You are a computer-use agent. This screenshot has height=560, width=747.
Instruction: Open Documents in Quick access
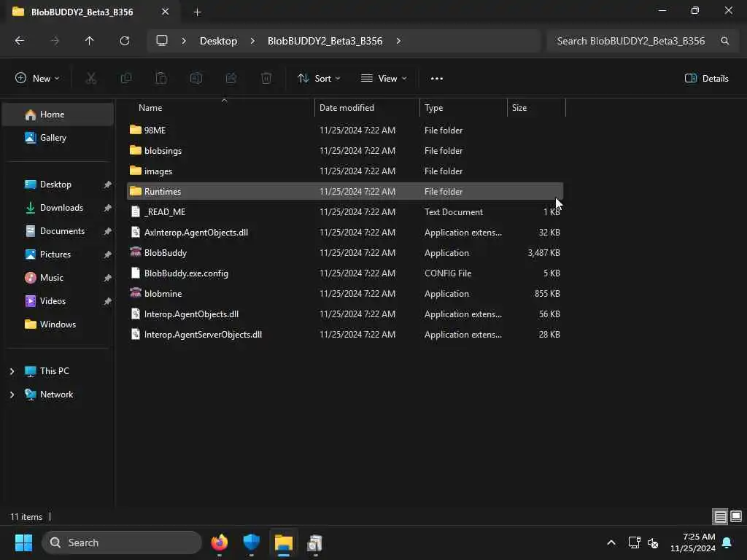58,231
